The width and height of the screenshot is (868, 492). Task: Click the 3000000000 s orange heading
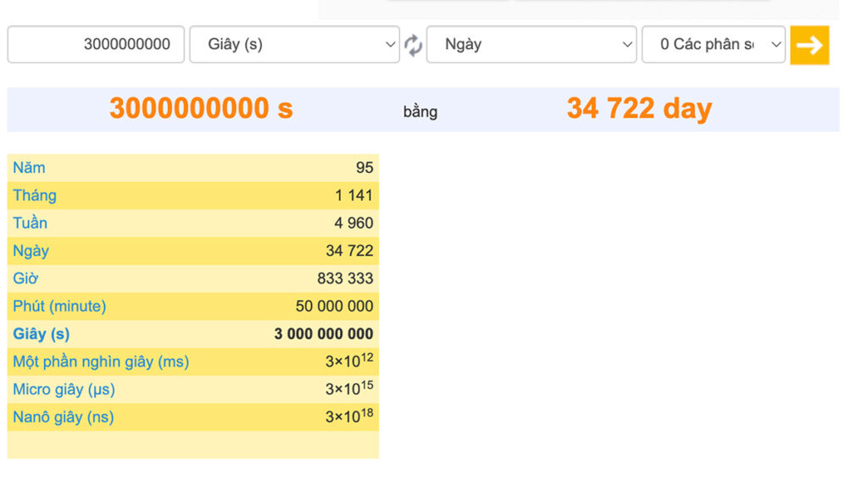(201, 109)
